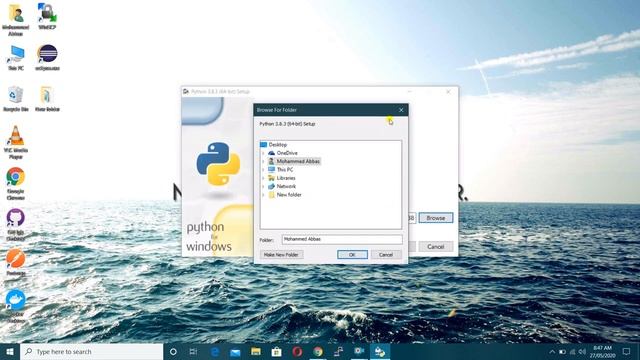Open File Explorer from the taskbar

256,351
